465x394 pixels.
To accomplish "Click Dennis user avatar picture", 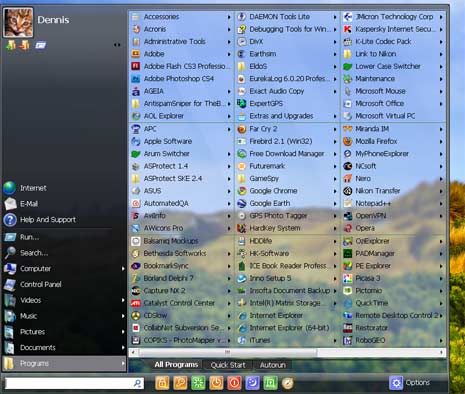I will tap(18, 22).
